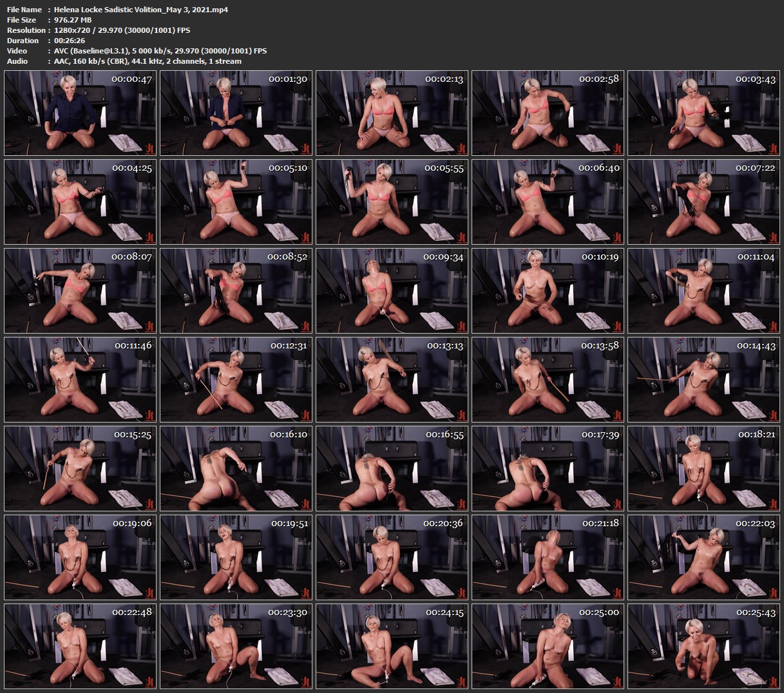This screenshot has height=693, width=784.
Task: Choose the frame marked 00:18:21
Action: click(704, 468)
